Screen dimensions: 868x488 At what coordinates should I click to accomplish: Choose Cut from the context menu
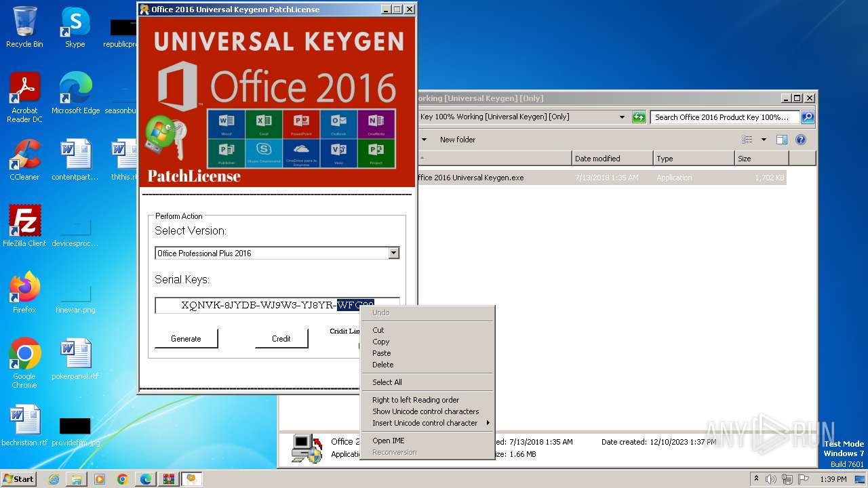click(427, 330)
